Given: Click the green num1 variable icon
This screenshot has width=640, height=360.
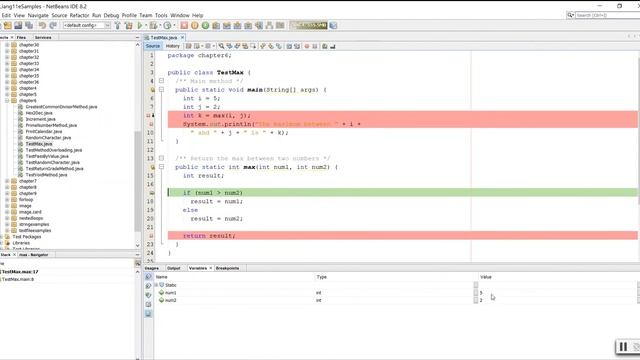Looking at the screenshot, I should pyautogui.click(x=161, y=293).
